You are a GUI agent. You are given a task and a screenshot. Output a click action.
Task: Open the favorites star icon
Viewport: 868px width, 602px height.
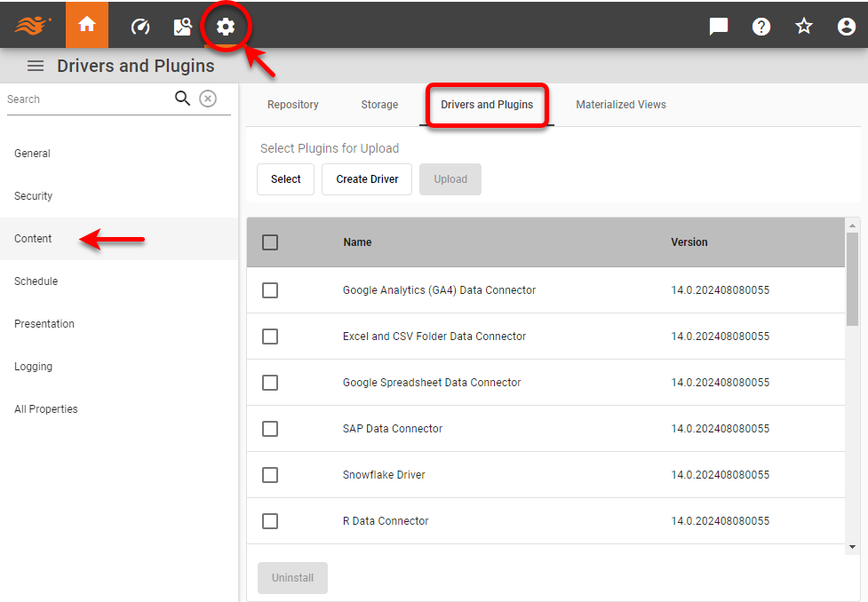pos(803,26)
